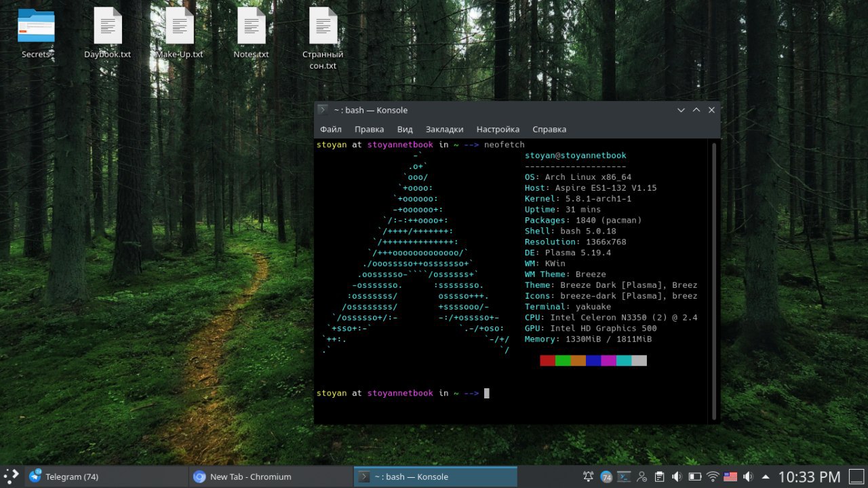The image size is (868, 488).
Task: Click the 'GPU: Intel HD Graphics 500' line
Action: coord(591,329)
